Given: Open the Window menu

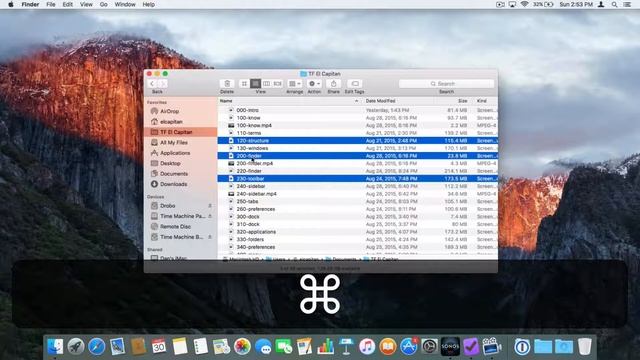Looking at the screenshot, I should coord(125,4).
